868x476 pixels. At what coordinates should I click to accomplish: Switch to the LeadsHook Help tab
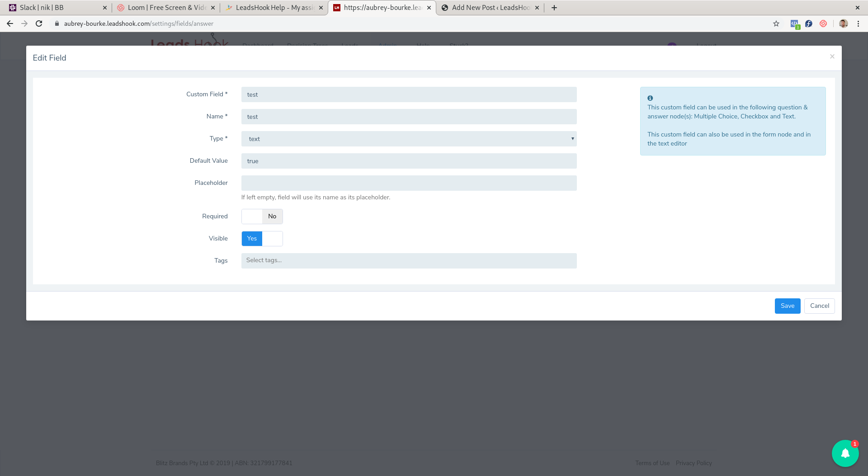pos(271,7)
